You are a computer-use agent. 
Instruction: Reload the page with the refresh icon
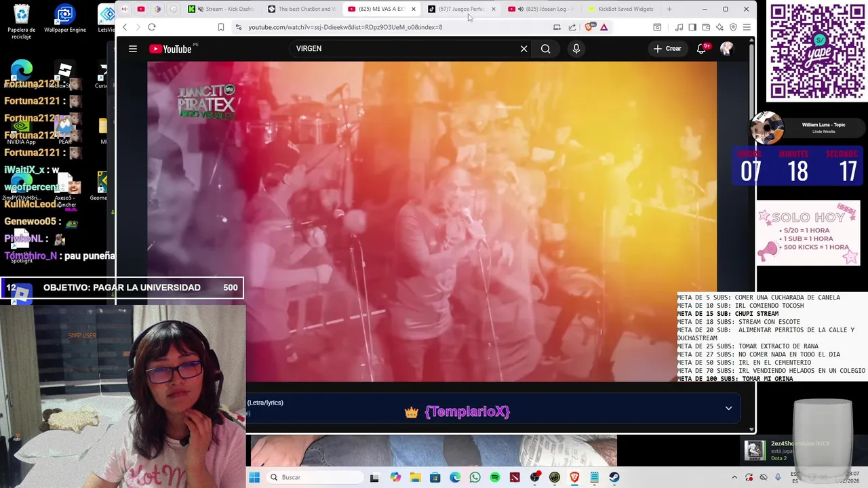tap(152, 27)
